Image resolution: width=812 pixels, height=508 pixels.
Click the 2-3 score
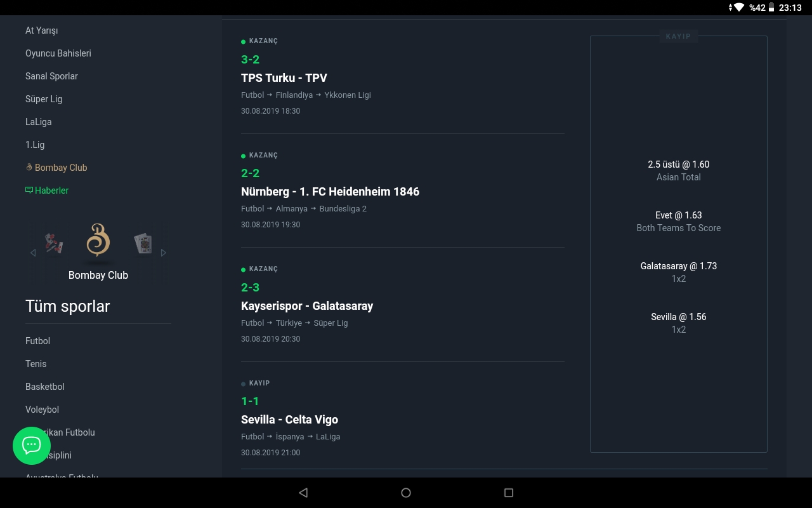[x=250, y=288]
